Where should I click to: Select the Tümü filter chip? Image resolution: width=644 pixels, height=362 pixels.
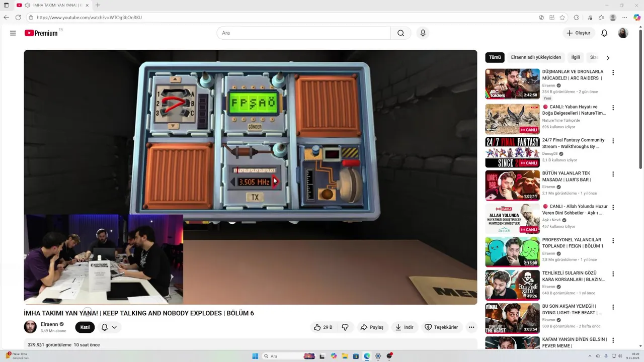[x=495, y=57]
